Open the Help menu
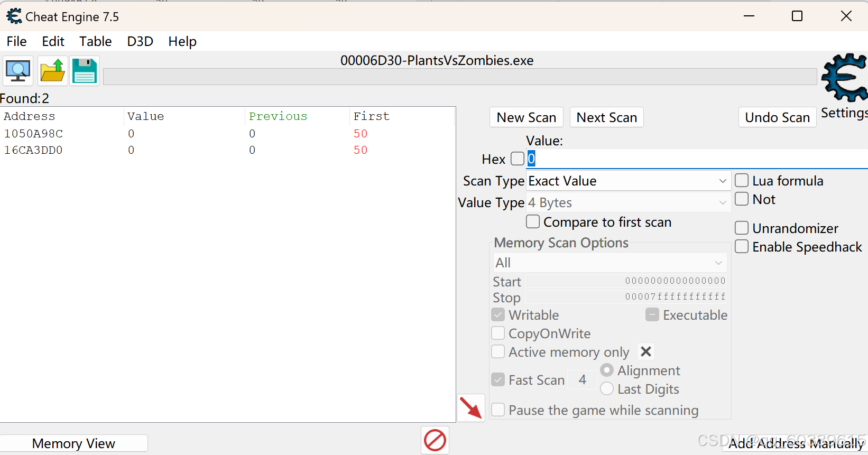This screenshot has height=455, width=868. tap(182, 41)
